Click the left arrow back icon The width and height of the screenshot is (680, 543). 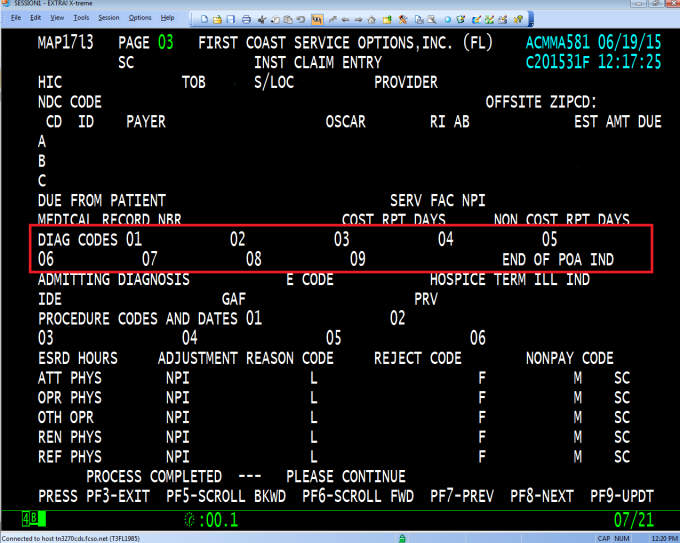point(345,18)
